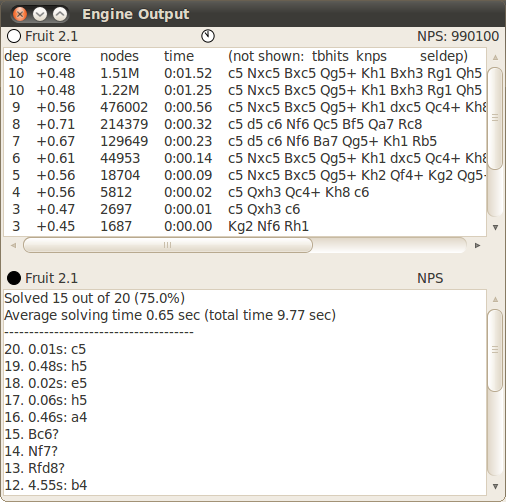
Task: Click the NPS: 990100 label
Action: [458, 36]
